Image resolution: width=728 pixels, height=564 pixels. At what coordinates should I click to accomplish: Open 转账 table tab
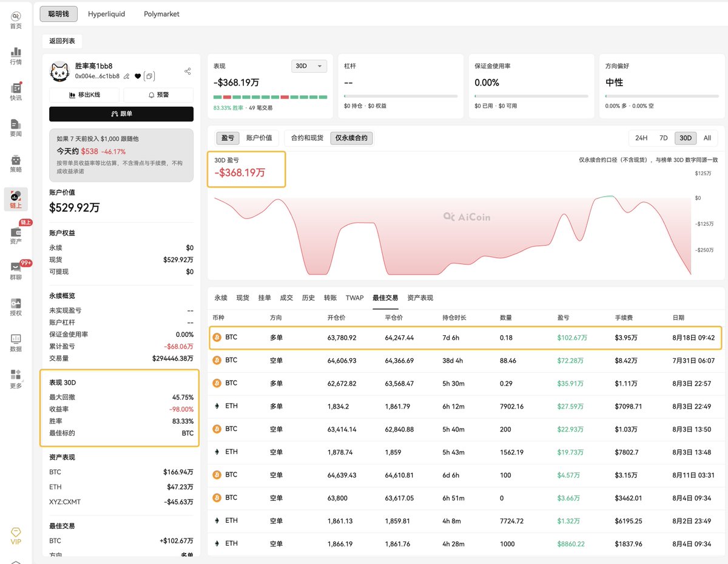click(x=330, y=298)
